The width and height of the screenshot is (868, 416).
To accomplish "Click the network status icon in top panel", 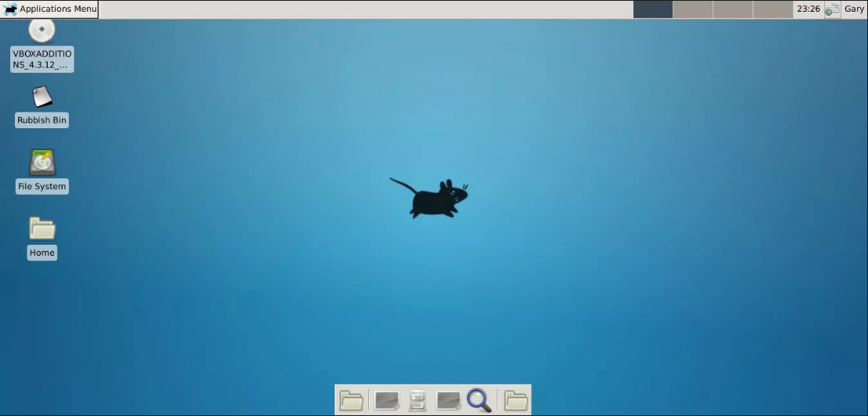I will [x=832, y=9].
